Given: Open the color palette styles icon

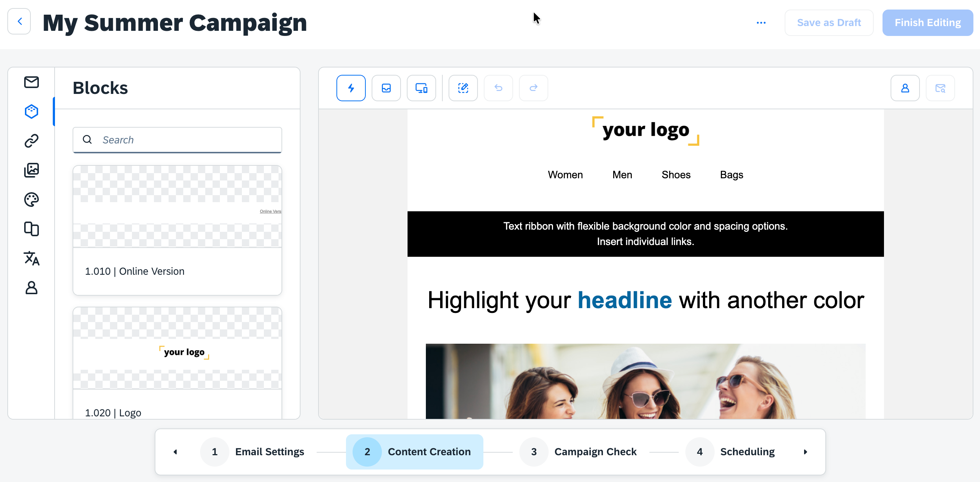Looking at the screenshot, I should pyautogui.click(x=31, y=200).
